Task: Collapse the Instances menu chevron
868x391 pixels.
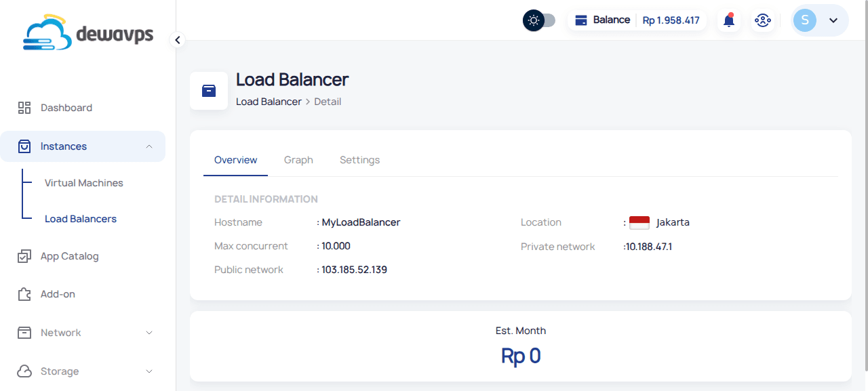Action: 149,146
